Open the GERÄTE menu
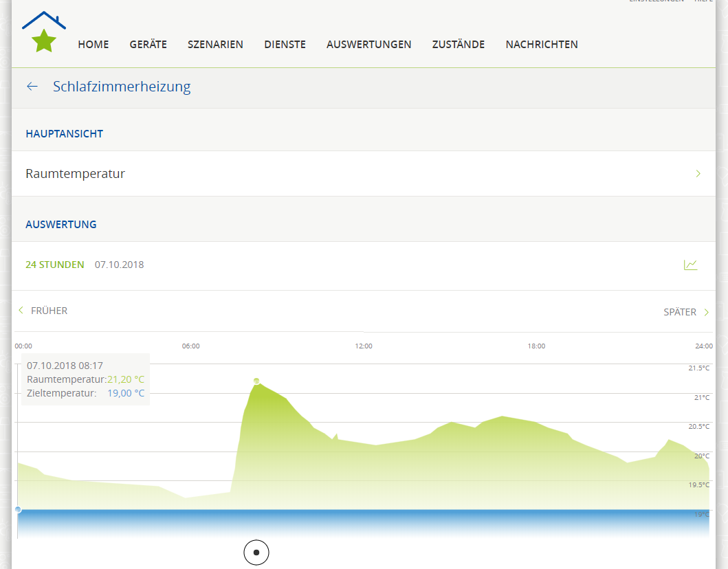This screenshot has width=728, height=569. [148, 45]
